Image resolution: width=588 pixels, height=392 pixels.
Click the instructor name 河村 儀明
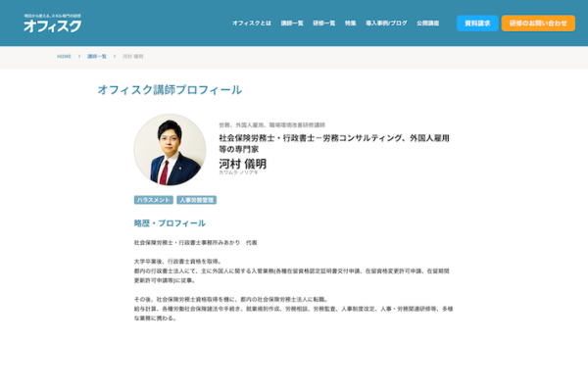pos(242,163)
